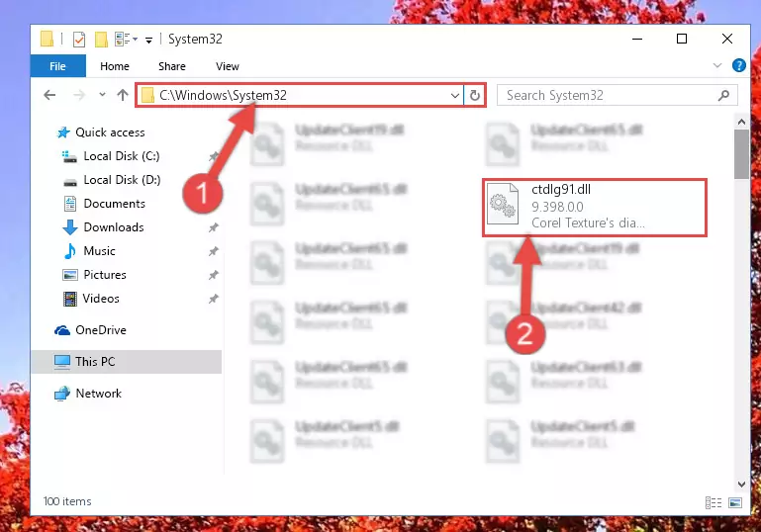Viewport: 761px width, 532px height.
Task: Select Quick access in navigation pane
Action: coord(110,133)
